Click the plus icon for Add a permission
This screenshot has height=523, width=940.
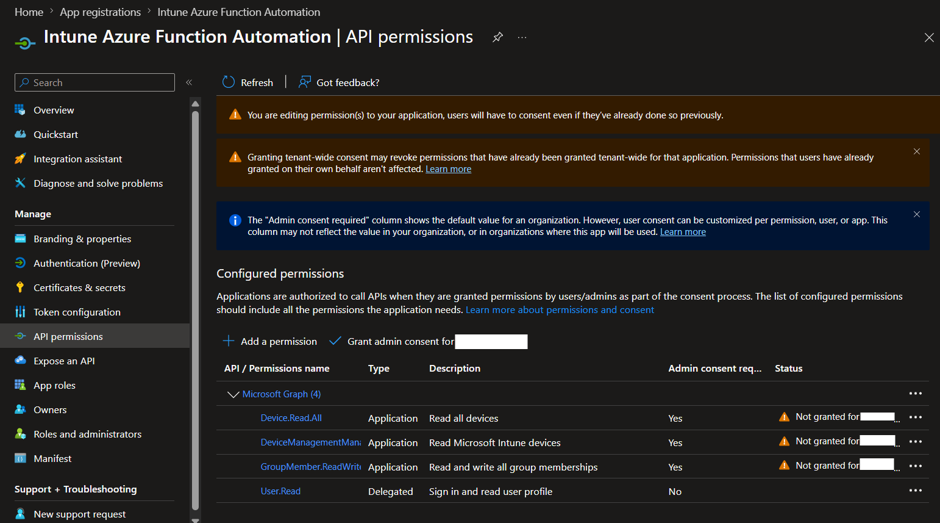point(228,341)
